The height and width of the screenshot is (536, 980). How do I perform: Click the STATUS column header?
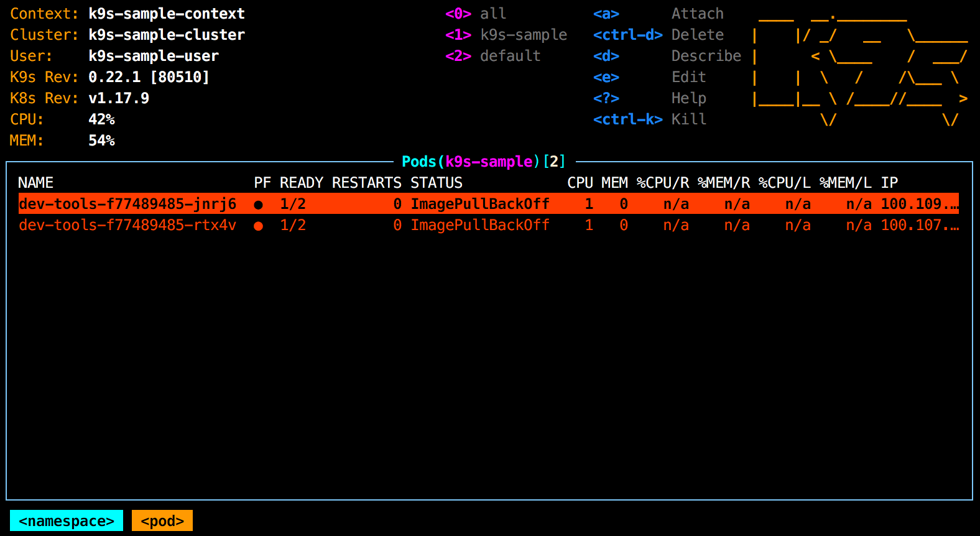[x=437, y=183]
